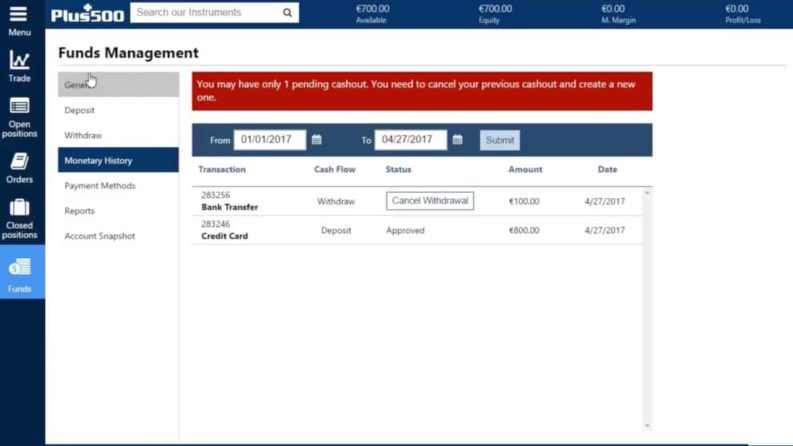The height and width of the screenshot is (446, 793).
Task: Open the Trade chart icon
Action: pyautogui.click(x=19, y=61)
